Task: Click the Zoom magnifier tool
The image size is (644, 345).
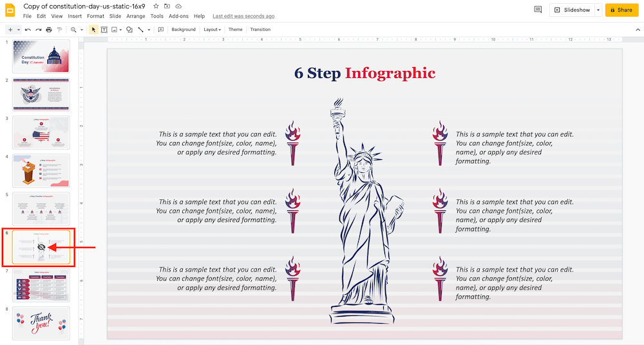Action: [x=73, y=30]
